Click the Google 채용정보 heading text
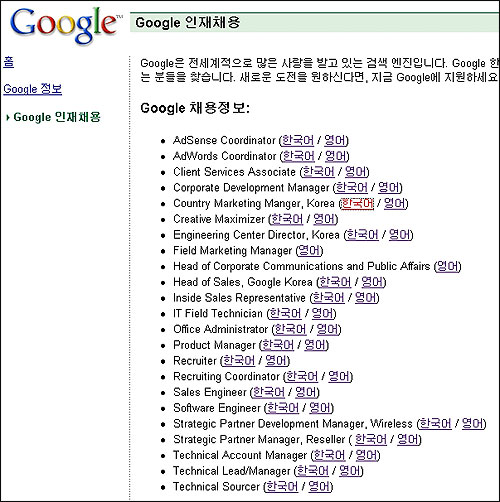 tap(195, 108)
